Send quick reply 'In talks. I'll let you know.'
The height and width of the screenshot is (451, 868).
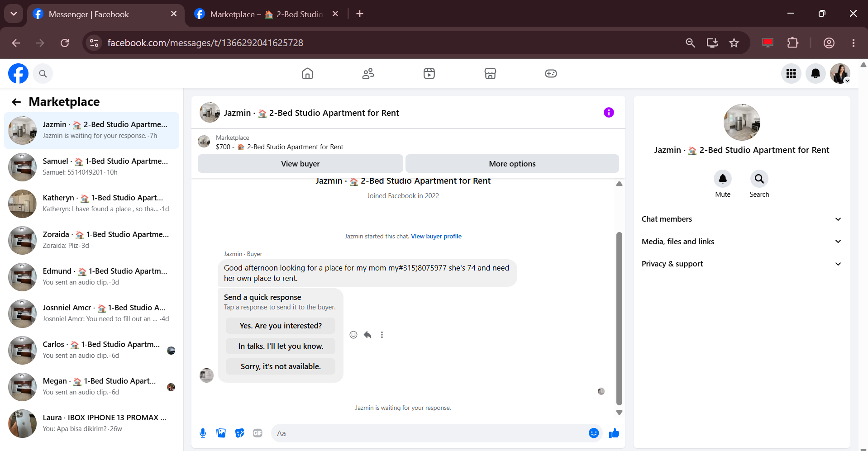point(281,346)
